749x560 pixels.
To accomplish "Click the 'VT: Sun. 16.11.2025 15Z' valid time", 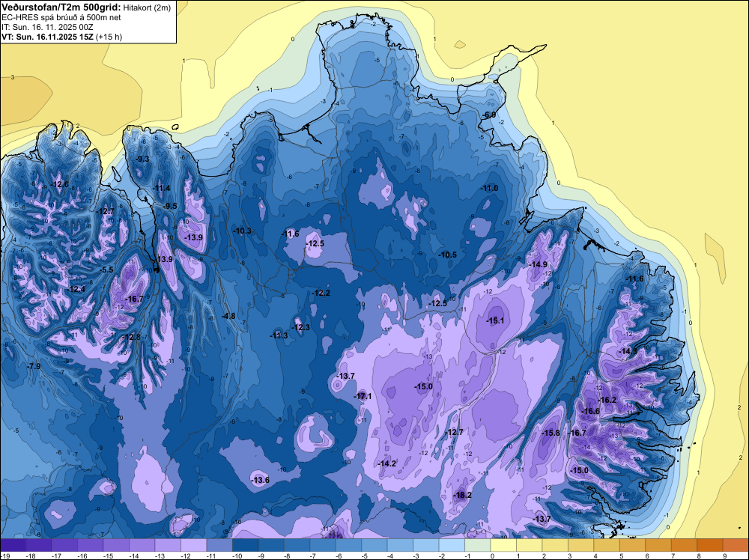I will (48, 37).
